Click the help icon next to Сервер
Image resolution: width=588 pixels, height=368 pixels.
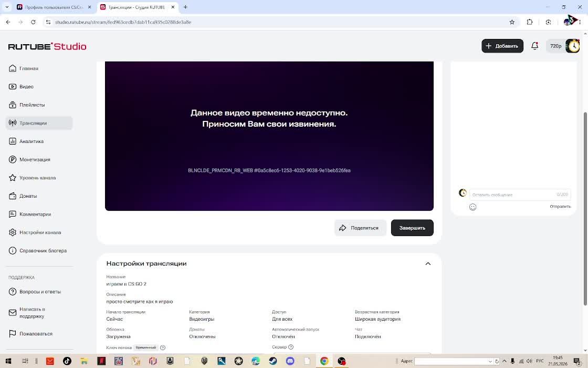(x=291, y=347)
